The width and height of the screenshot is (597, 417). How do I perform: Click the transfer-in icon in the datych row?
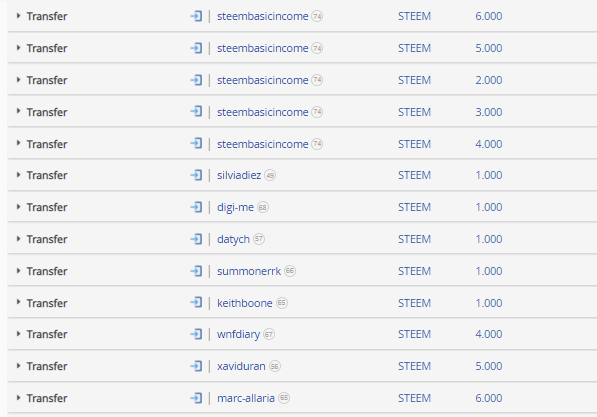[196, 239]
